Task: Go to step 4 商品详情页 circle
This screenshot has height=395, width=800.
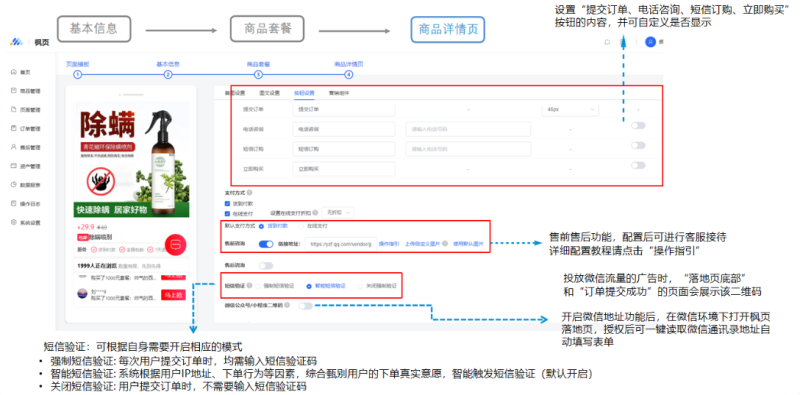Action: click(348, 75)
